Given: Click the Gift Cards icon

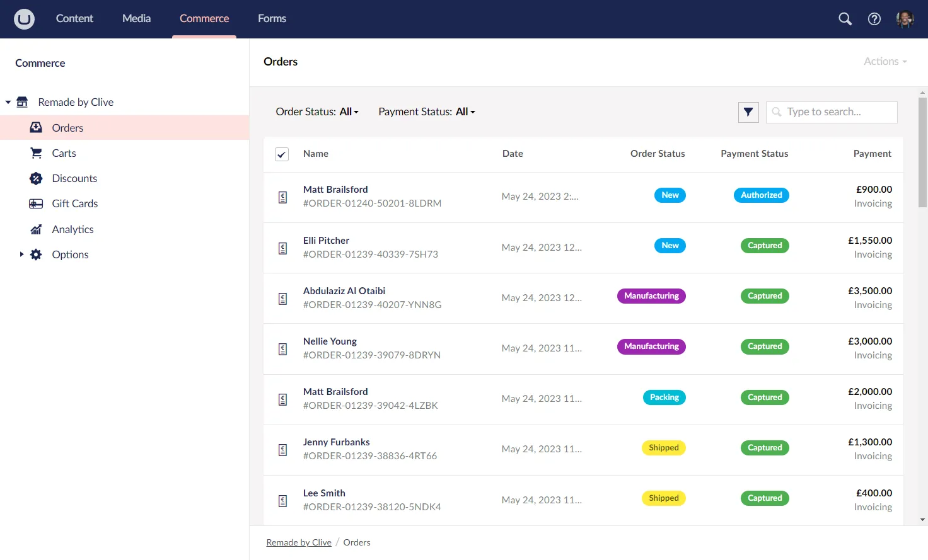Looking at the screenshot, I should coord(35,203).
